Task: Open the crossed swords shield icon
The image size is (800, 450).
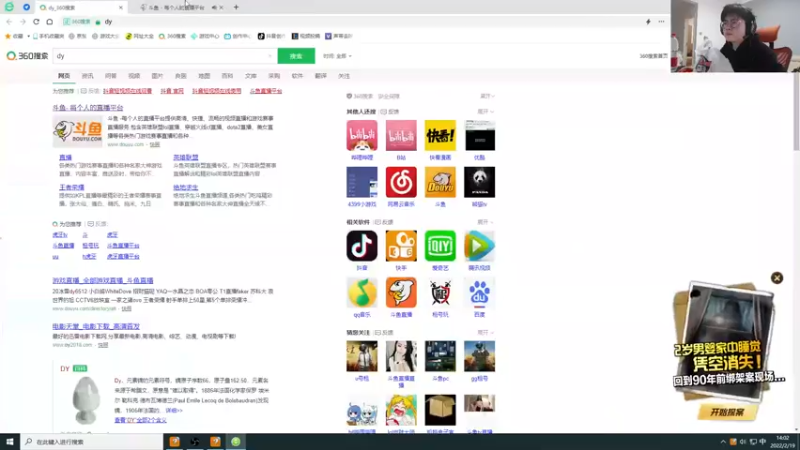Action: pos(440,293)
